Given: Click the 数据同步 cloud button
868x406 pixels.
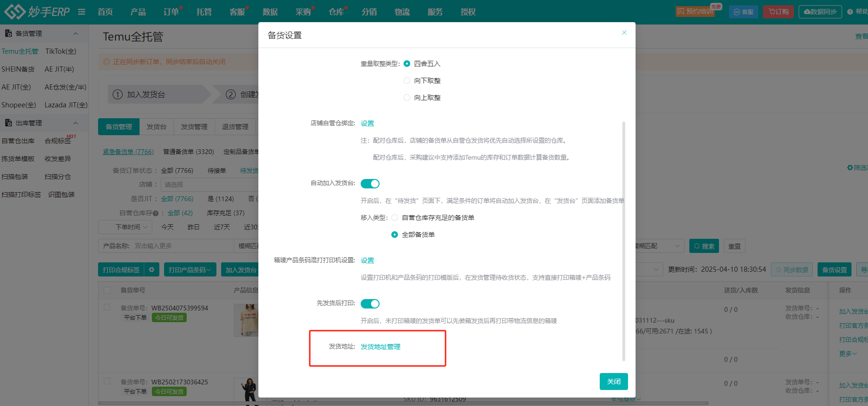Looking at the screenshot, I should (820, 12).
